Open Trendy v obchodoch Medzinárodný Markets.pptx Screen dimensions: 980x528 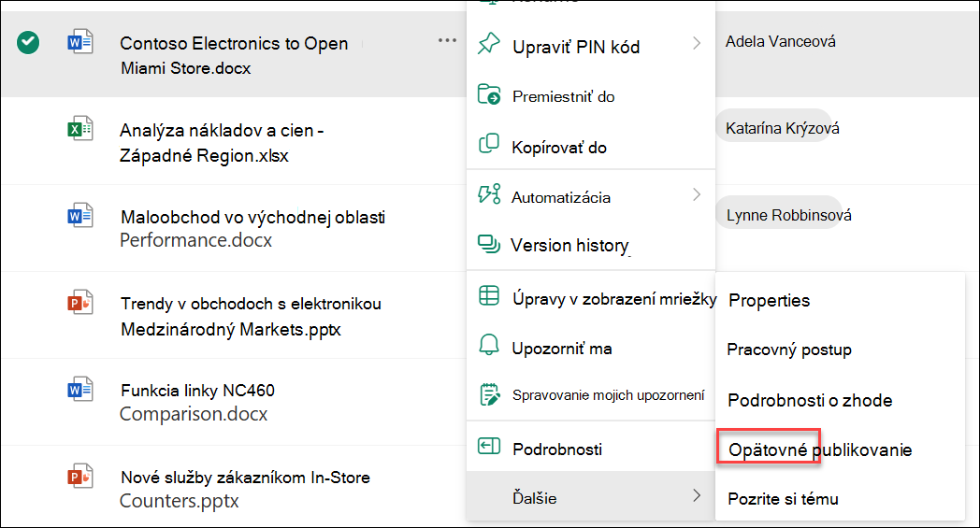251,316
